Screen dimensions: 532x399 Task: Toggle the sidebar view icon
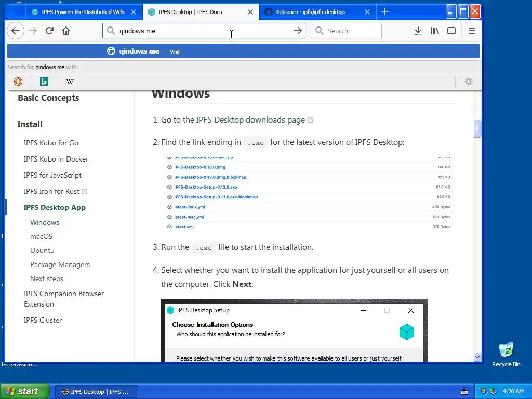(451, 31)
